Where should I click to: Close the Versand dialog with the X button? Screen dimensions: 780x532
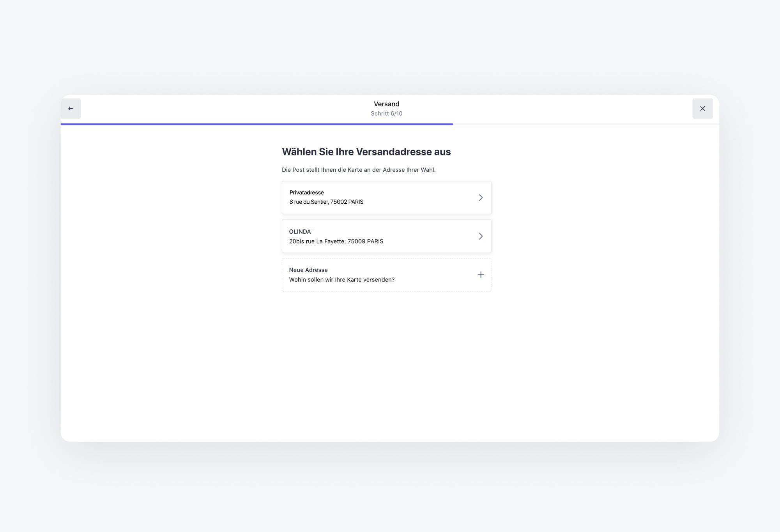pyautogui.click(x=702, y=109)
